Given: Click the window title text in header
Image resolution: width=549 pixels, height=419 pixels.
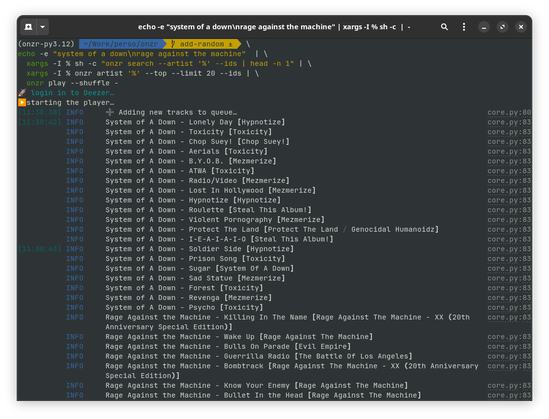Looking at the screenshot, I should pyautogui.click(x=274, y=27).
